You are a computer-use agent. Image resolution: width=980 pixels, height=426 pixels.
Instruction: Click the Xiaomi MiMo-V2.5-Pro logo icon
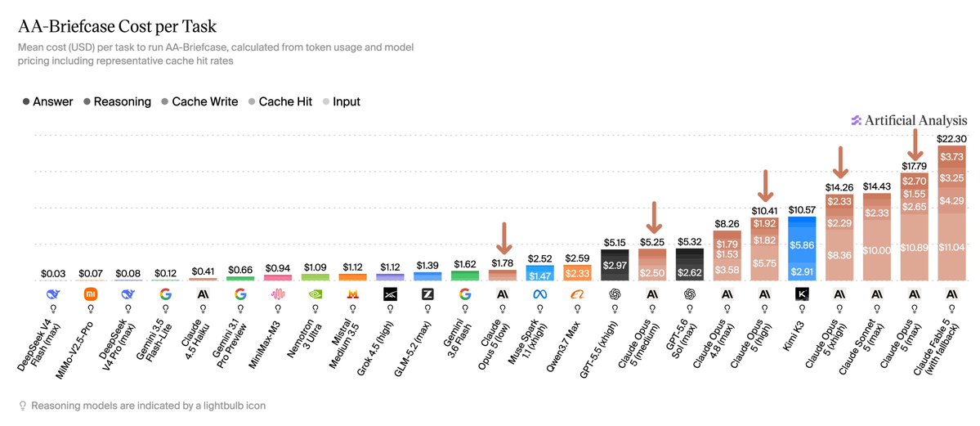pos(90,294)
